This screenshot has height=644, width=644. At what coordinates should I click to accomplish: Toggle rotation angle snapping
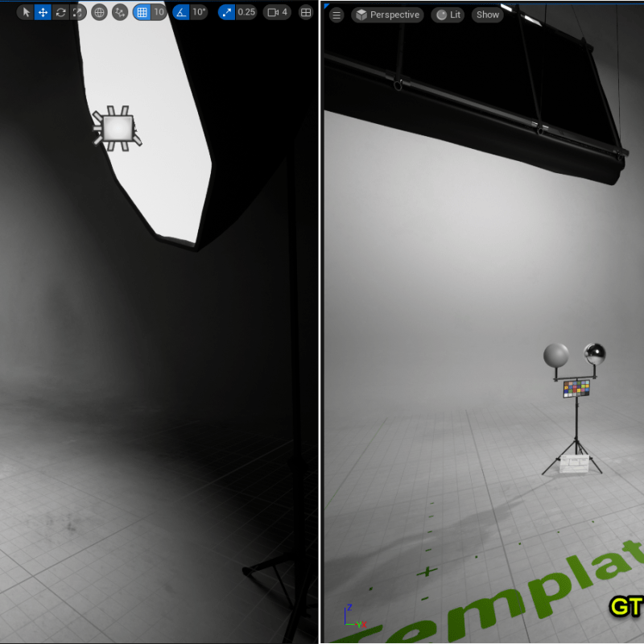coord(180,12)
